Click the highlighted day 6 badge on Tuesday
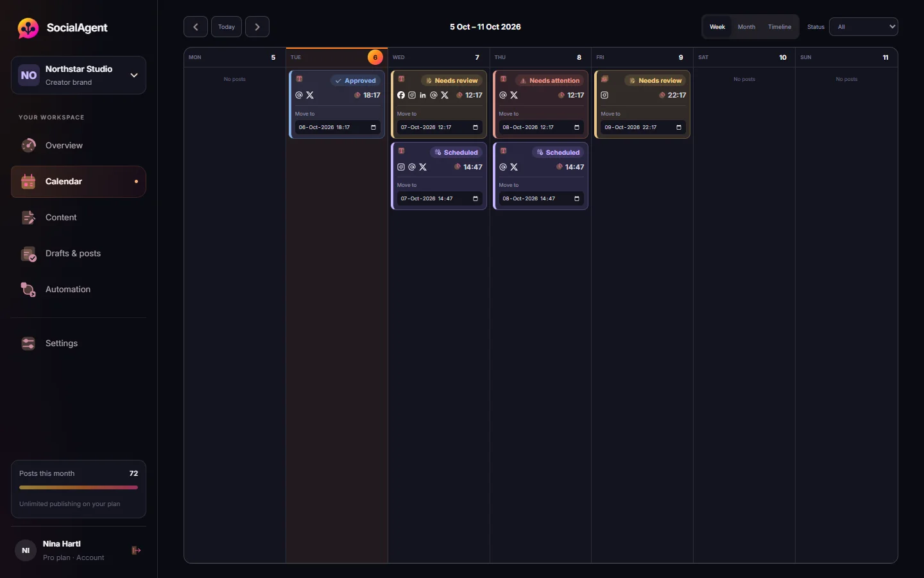The height and width of the screenshot is (578, 924). (x=375, y=57)
